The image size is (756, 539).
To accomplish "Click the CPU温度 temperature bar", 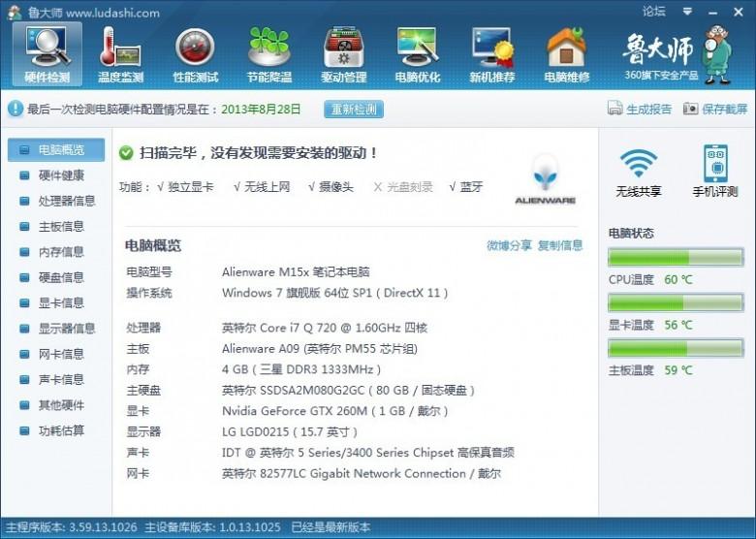I will (675, 258).
